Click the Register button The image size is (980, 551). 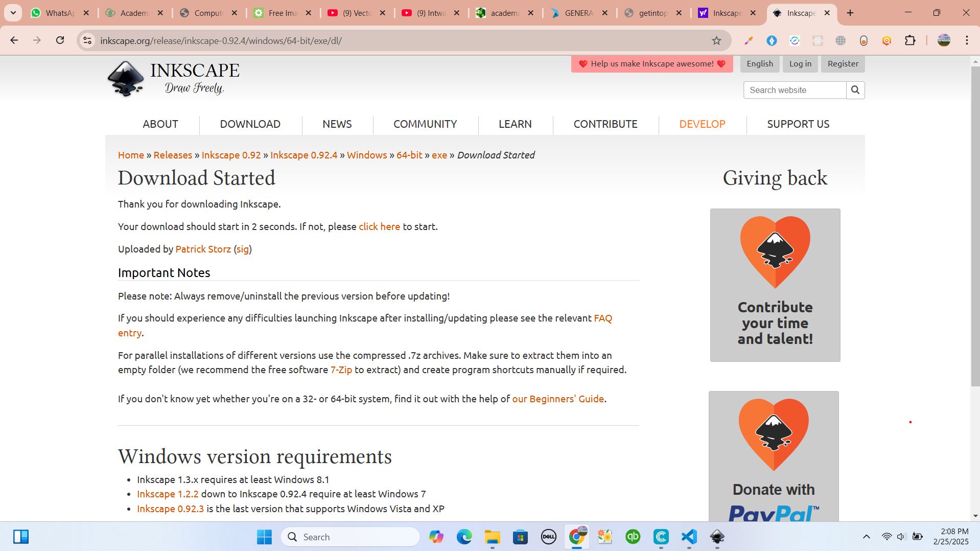[x=843, y=64]
